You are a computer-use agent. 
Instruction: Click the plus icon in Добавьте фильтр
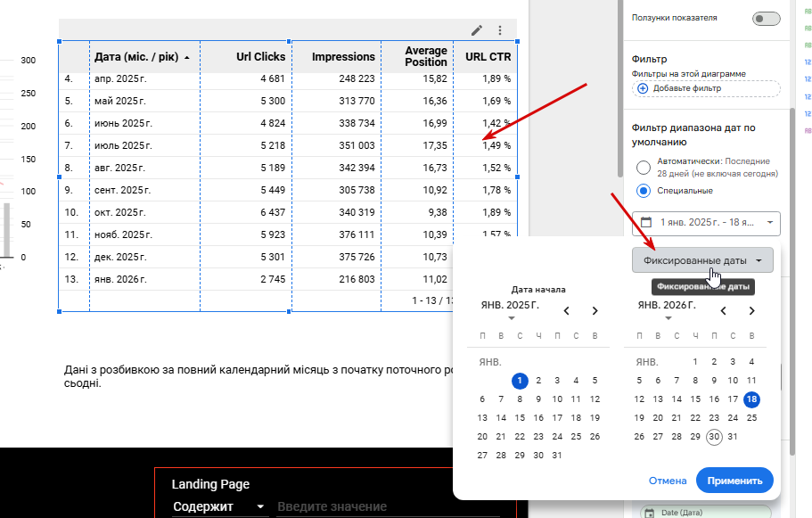643,88
